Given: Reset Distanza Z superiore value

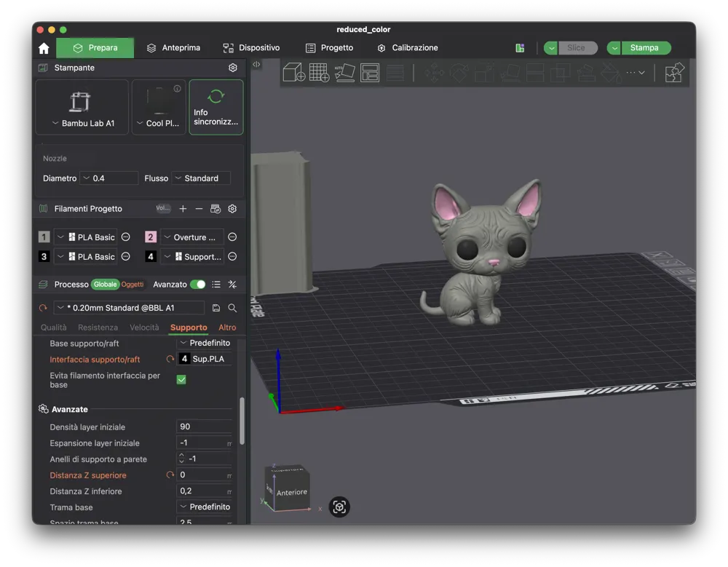Looking at the screenshot, I should [x=170, y=475].
